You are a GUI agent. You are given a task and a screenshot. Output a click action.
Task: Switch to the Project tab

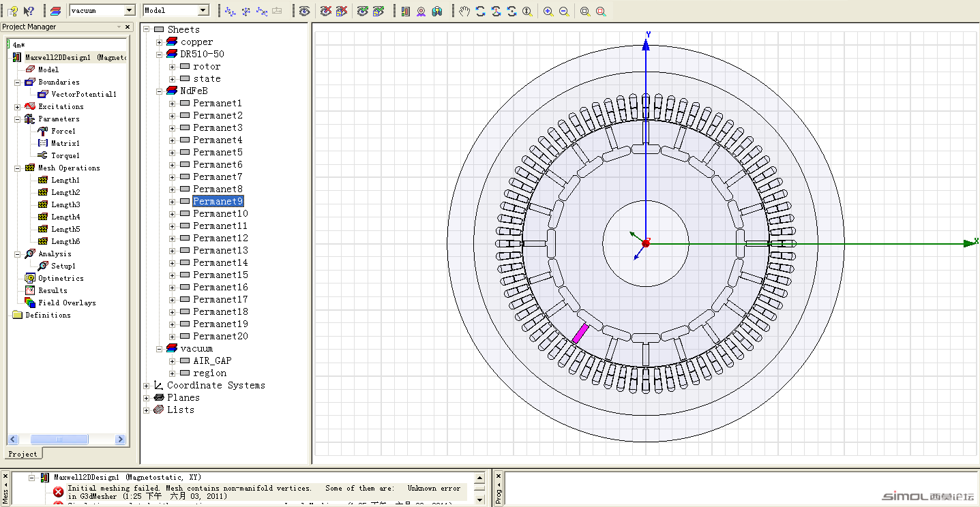click(23, 454)
